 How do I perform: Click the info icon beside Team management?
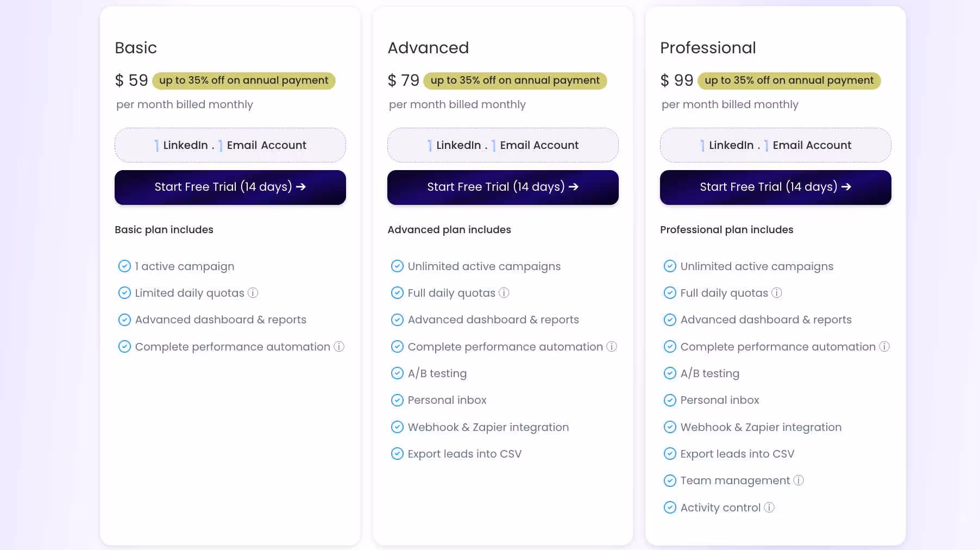tap(798, 480)
